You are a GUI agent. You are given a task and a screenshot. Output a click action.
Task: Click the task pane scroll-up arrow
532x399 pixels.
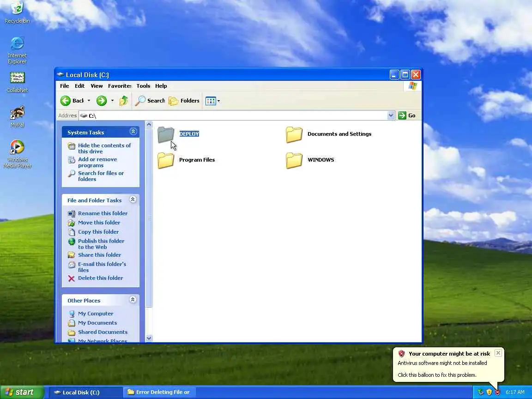click(149, 125)
